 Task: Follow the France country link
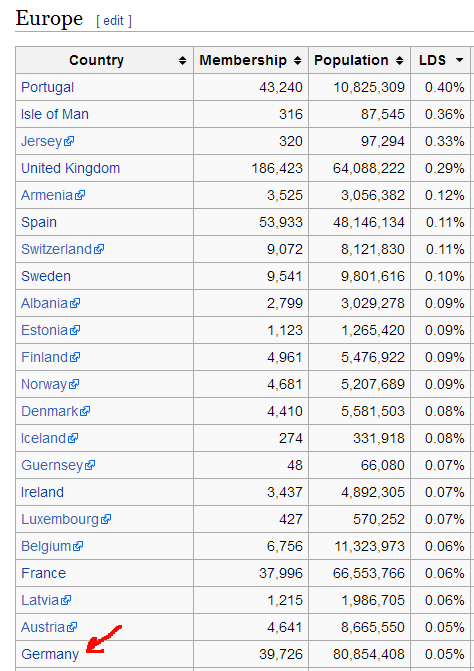(x=44, y=573)
